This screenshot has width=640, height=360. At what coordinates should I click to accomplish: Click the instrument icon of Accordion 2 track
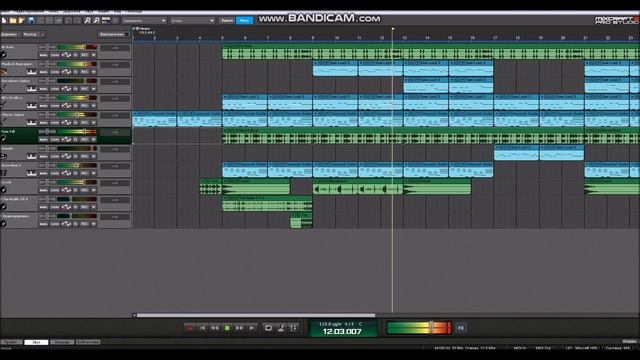4,173
